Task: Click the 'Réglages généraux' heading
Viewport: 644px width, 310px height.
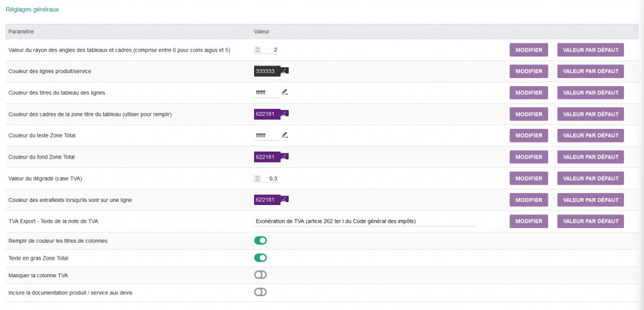Action: (32, 10)
